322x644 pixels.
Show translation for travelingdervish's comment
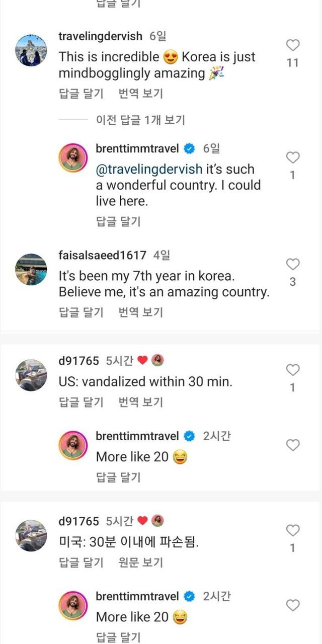[140, 94]
